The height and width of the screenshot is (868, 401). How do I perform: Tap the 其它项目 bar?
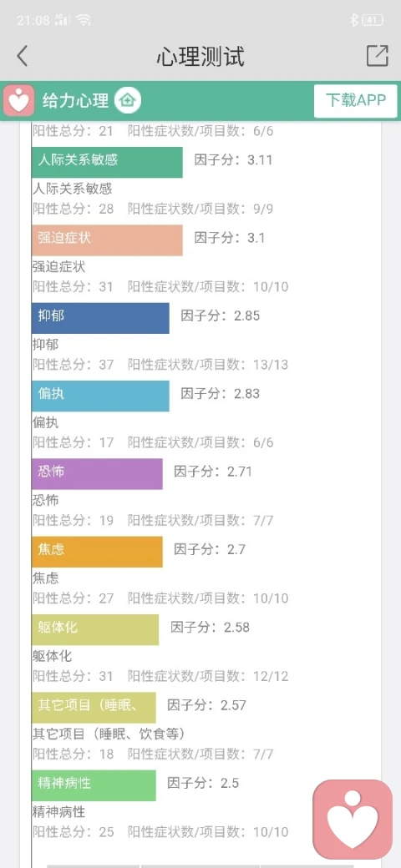click(94, 708)
